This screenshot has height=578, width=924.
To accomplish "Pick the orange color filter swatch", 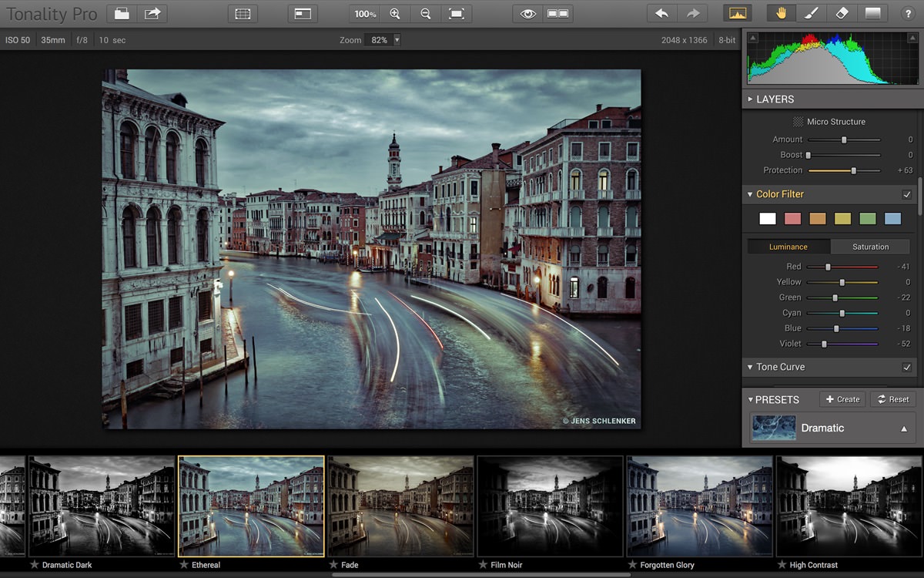I will (x=818, y=219).
